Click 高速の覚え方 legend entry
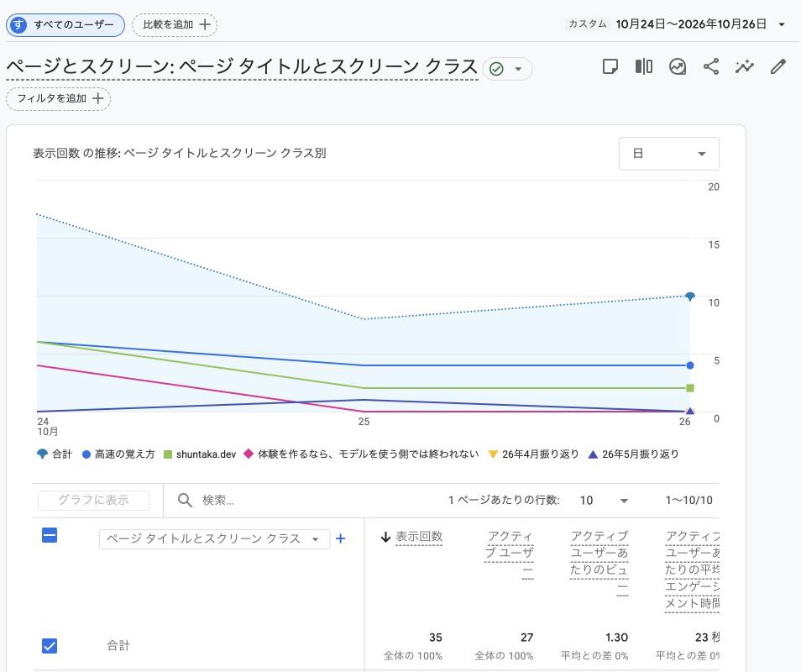This screenshot has height=672, width=801. click(x=118, y=454)
